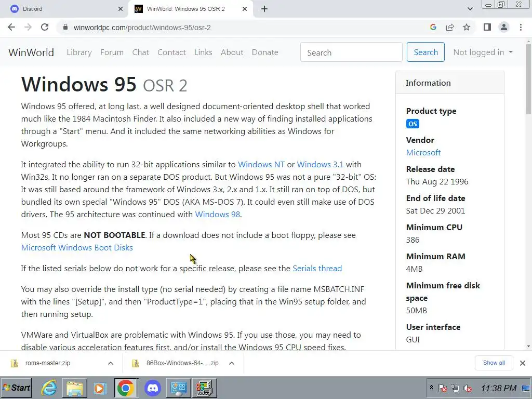The height and width of the screenshot is (399, 532).
Task: Open the Windows Start menu
Action: pyautogui.click(x=16, y=388)
